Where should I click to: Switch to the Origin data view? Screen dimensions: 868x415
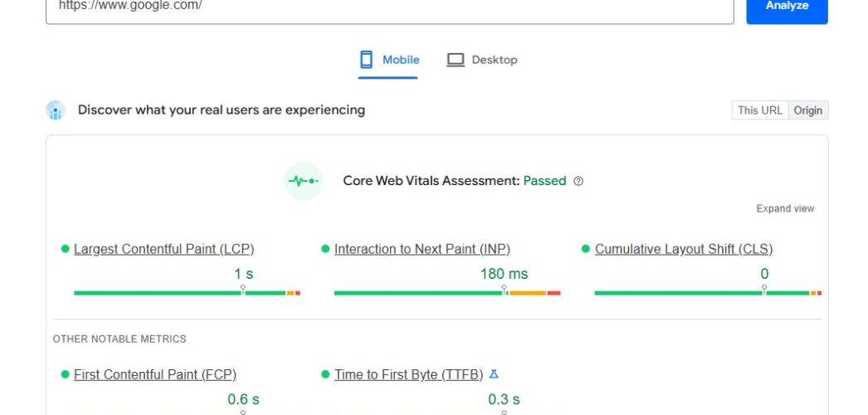click(x=807, y=110)
